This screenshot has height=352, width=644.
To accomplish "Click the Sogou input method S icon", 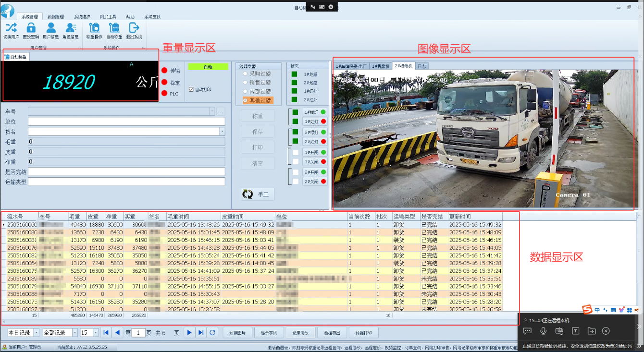I will click(587, 310).
